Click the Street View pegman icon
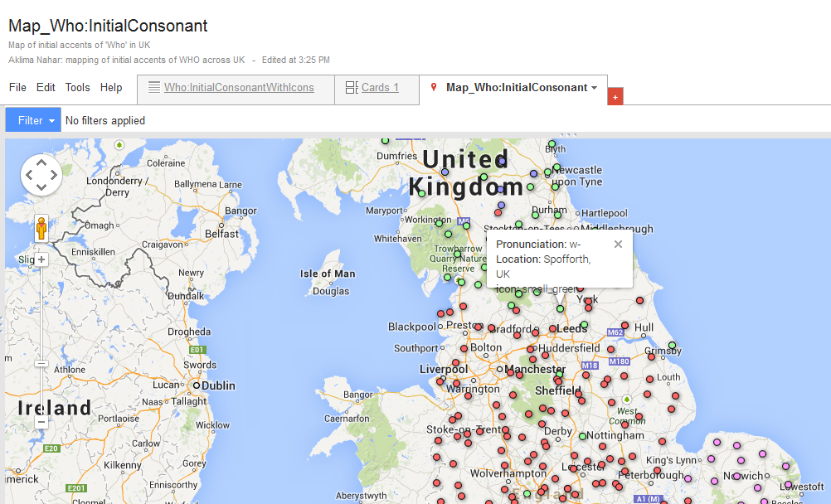The height and width of the screenshot is (504, 831). tap(41, 229)
